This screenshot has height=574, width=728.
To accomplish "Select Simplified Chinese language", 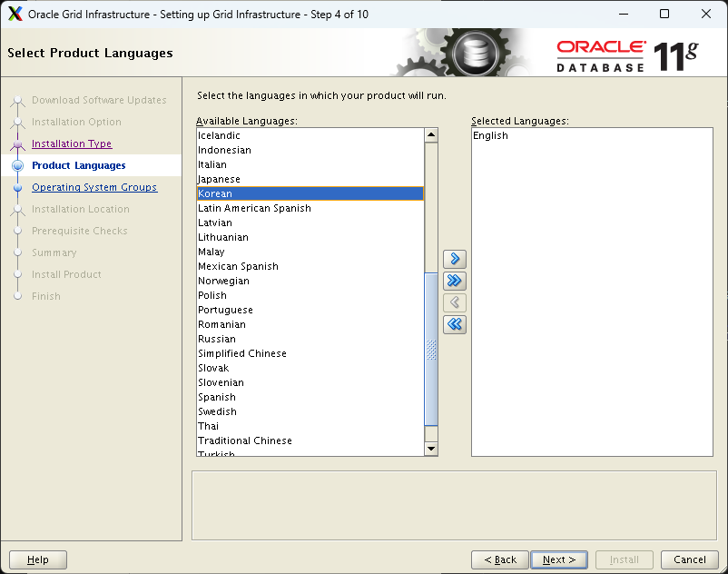I will (x=310, y=353).
